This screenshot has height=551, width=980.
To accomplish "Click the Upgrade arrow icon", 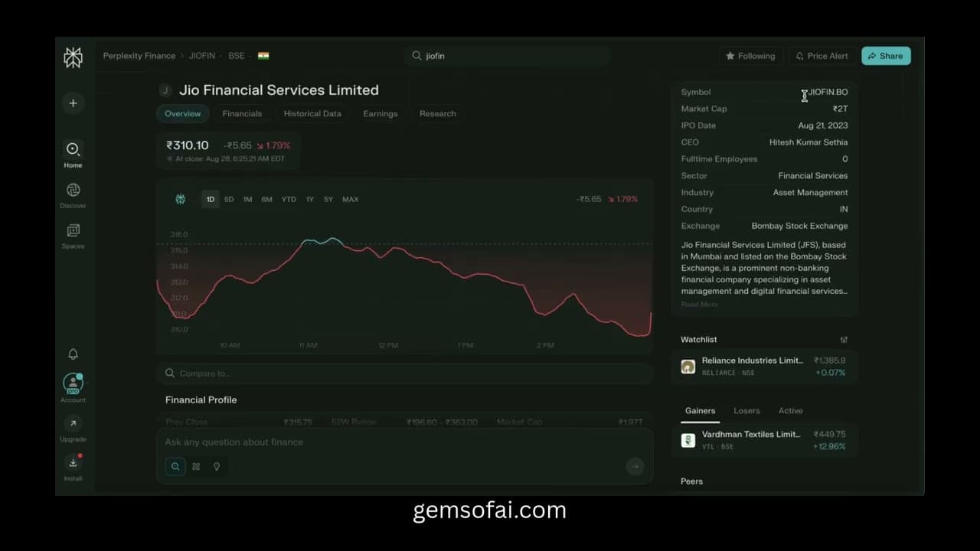I will coord(73,423).
